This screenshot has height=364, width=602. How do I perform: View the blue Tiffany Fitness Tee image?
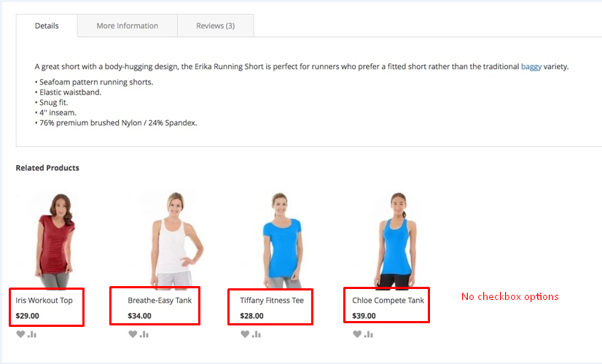(x=282, y=240)
